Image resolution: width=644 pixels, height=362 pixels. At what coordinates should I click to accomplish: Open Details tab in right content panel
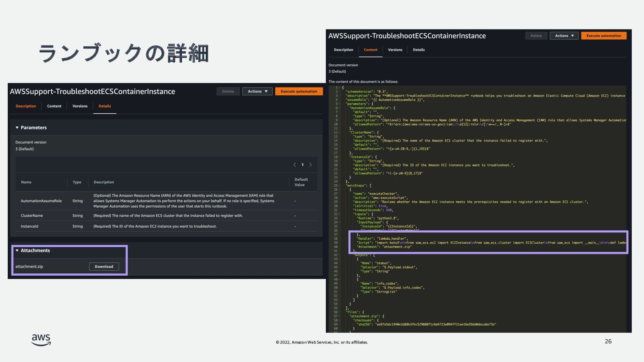point(419,50)
